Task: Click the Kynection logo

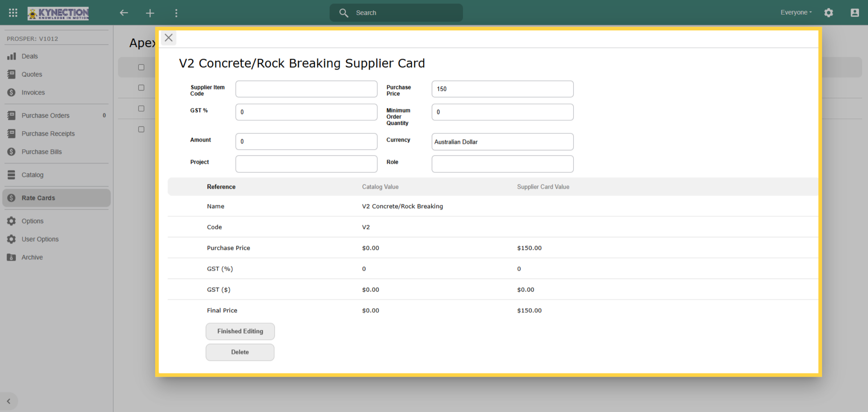Action: 58,13
